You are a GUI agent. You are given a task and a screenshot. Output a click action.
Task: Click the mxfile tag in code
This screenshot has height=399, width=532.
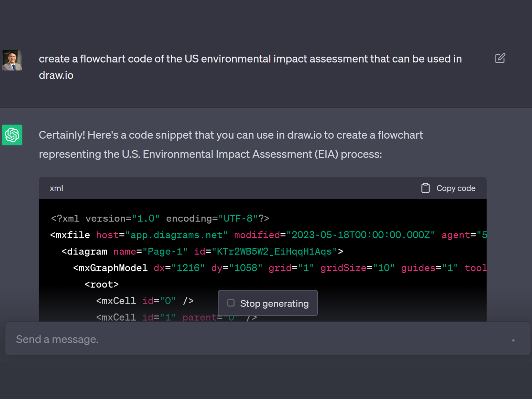tap(73, 235)
